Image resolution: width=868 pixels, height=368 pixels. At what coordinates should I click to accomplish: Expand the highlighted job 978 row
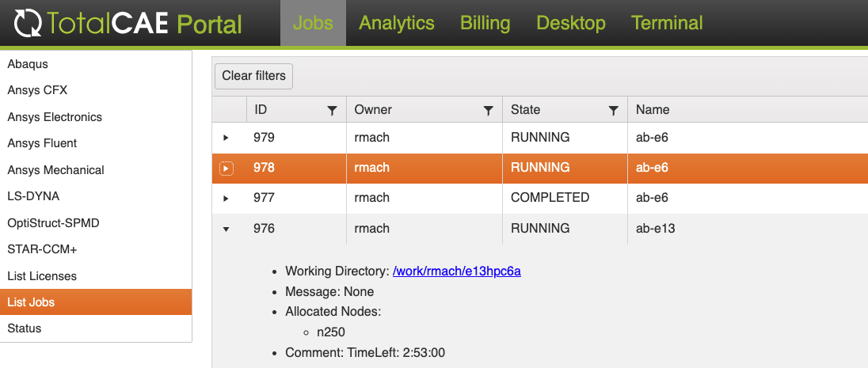click(227, 168)
